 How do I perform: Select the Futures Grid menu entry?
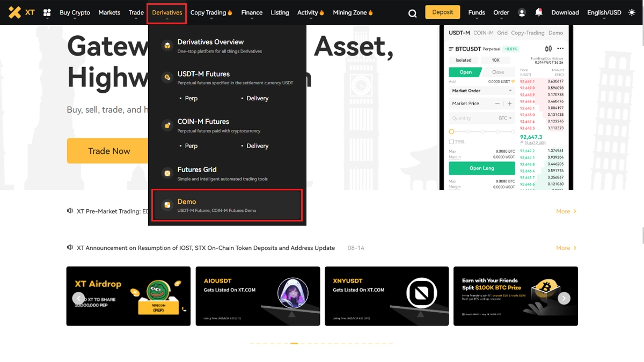(x=227, y=173)
